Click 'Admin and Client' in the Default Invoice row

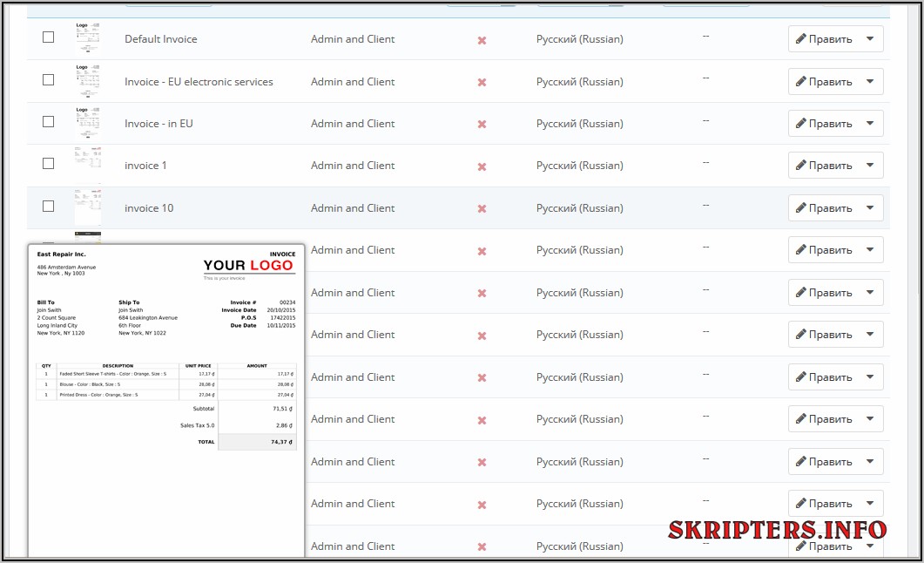353,39
